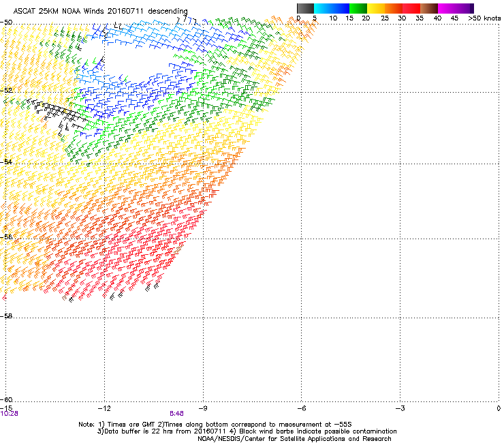The width and height of the screenshot is (504, 443).
Task: Click the note 'Data buffer is 22 hrs from 20160711'
Action: coord(164,431)
